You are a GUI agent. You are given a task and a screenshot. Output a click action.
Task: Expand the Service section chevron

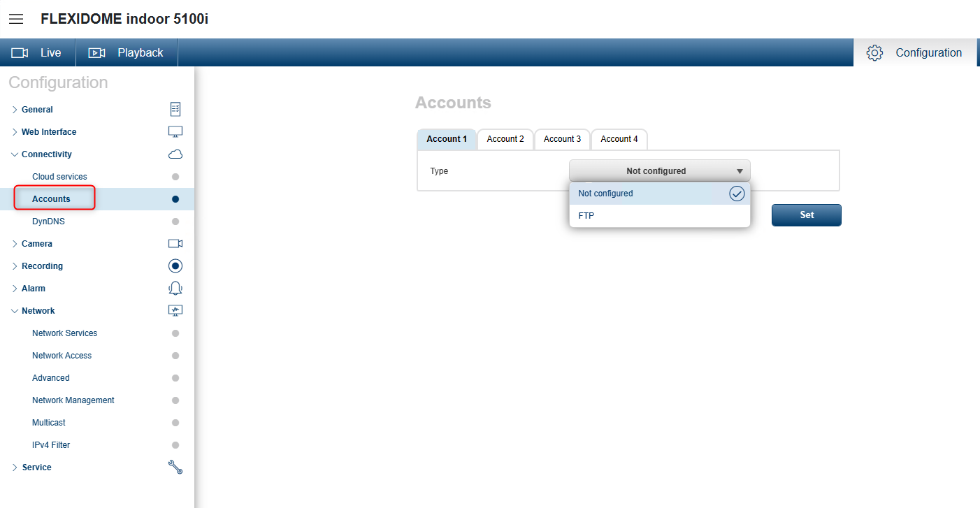(15, 467)
